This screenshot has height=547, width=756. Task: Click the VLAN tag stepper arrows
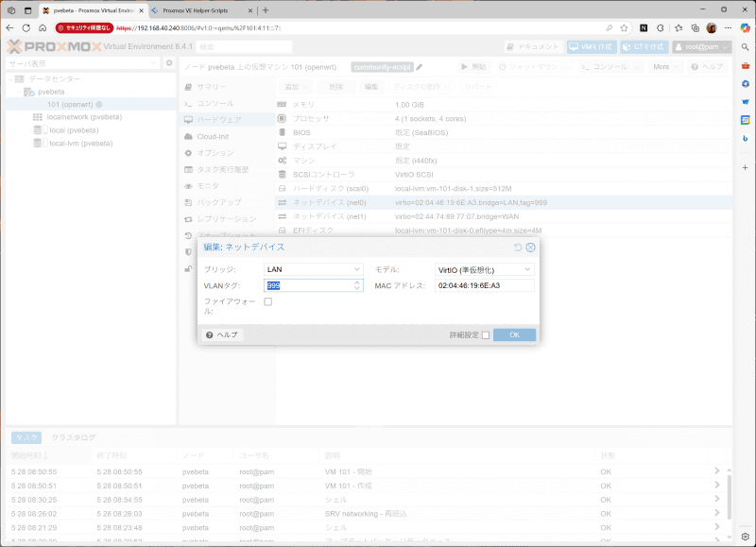tap(357, 285)
